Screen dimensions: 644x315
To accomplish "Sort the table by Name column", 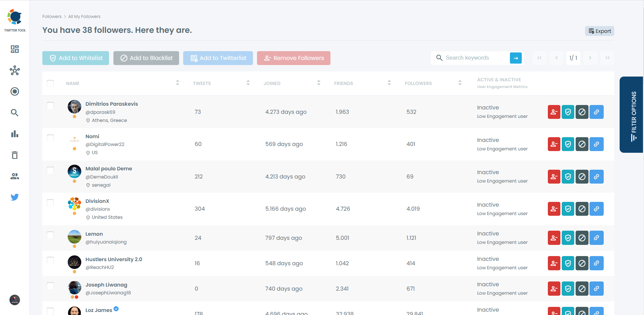I will coord(177,83).
